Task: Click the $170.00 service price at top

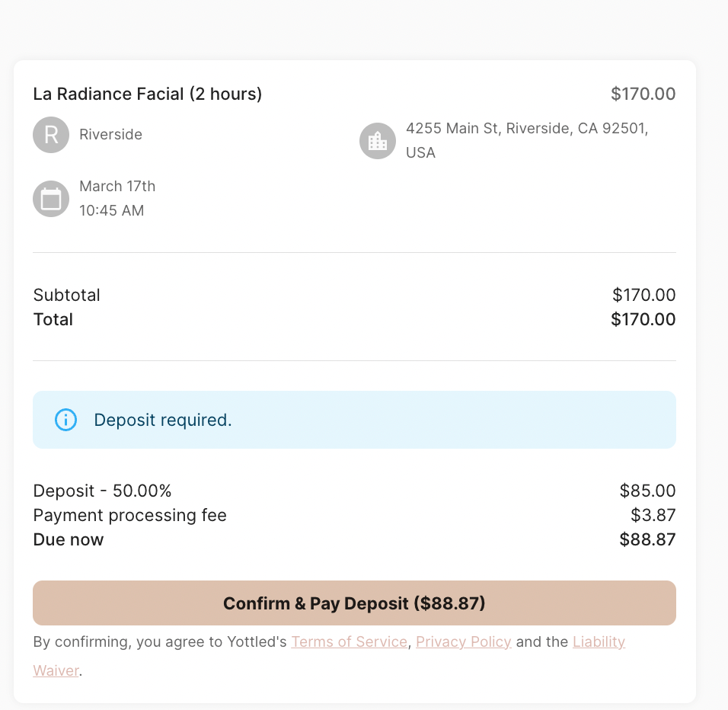Action: [x=643, y=94]
